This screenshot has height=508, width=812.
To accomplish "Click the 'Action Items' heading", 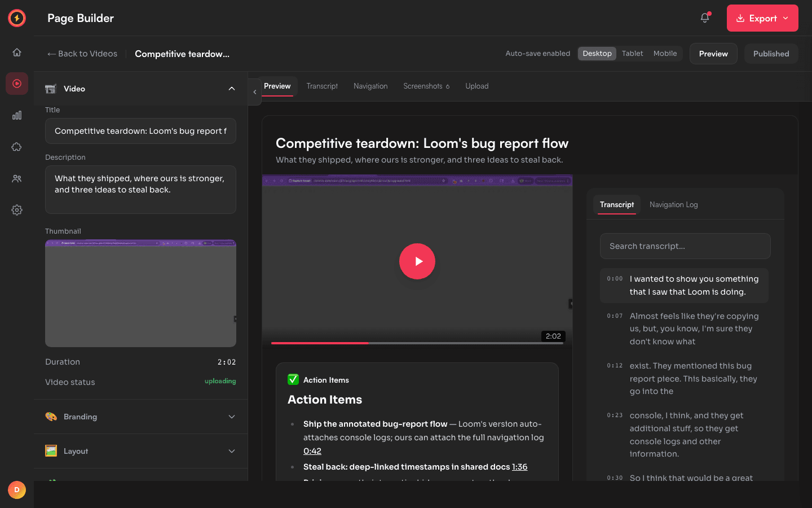I will pos(325,400).
